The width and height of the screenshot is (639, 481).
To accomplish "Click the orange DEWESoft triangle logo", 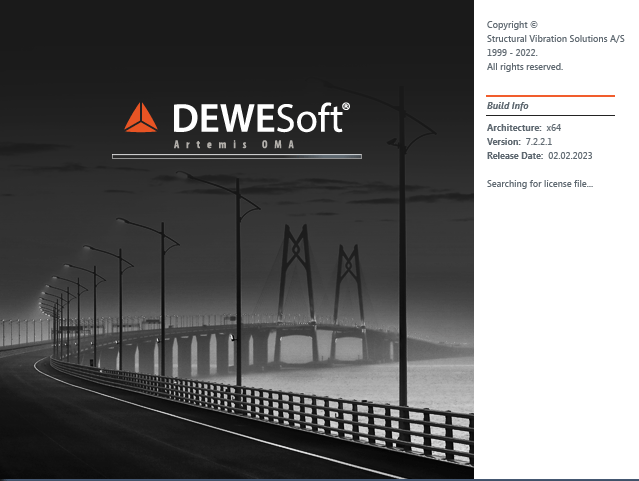I will [141, 118].
